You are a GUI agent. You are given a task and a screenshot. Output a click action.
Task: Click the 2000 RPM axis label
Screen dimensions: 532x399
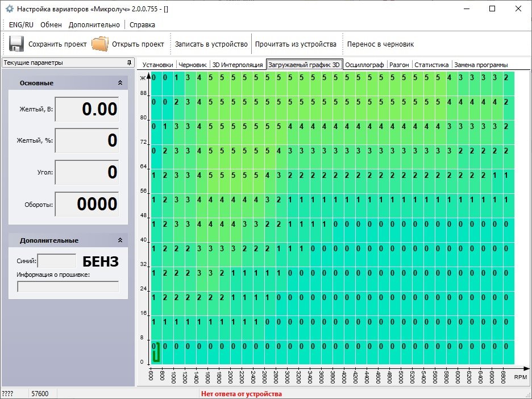click(x=230, y=377)
